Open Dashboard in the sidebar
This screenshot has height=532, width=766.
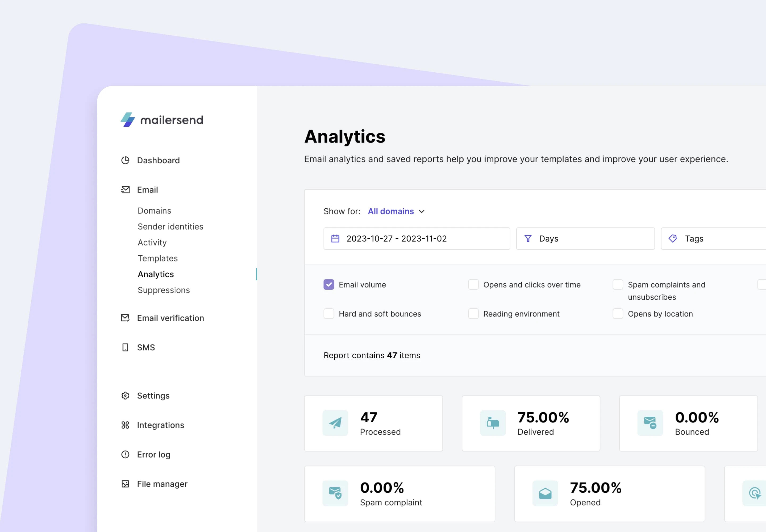(x=158, y=160)
